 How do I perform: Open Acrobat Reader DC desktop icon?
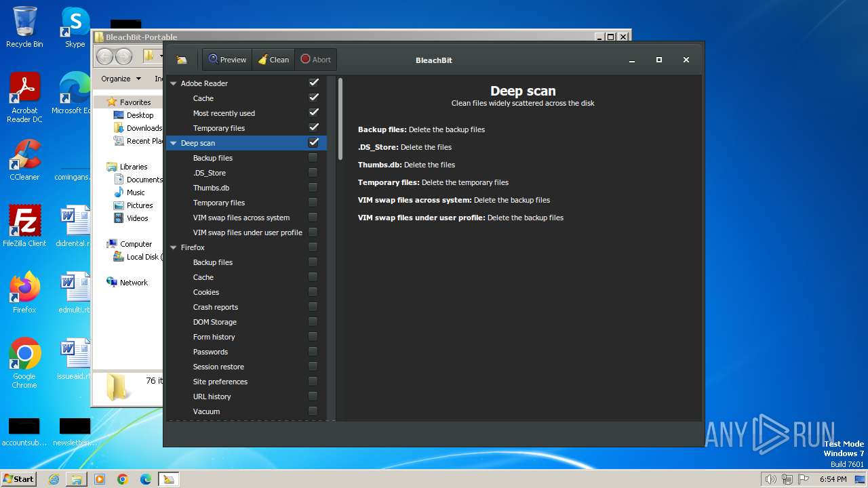point(24,98)
